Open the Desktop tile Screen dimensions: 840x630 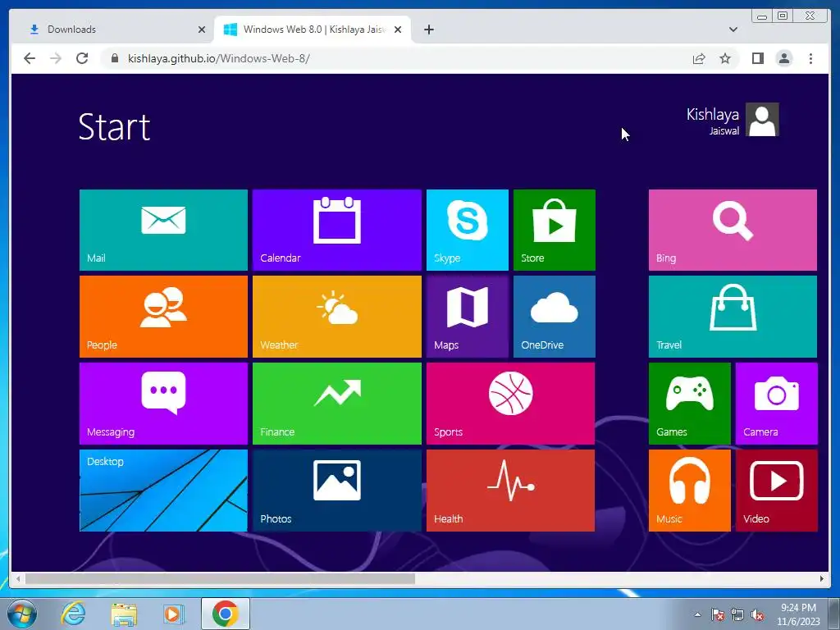coord(163,491)
